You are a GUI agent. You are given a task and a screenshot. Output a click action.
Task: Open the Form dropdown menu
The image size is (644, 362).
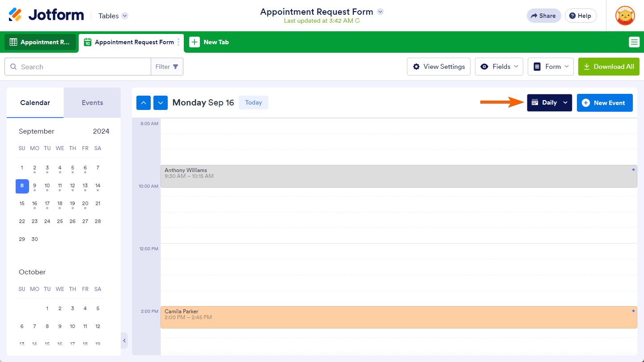tap(550, 67)
